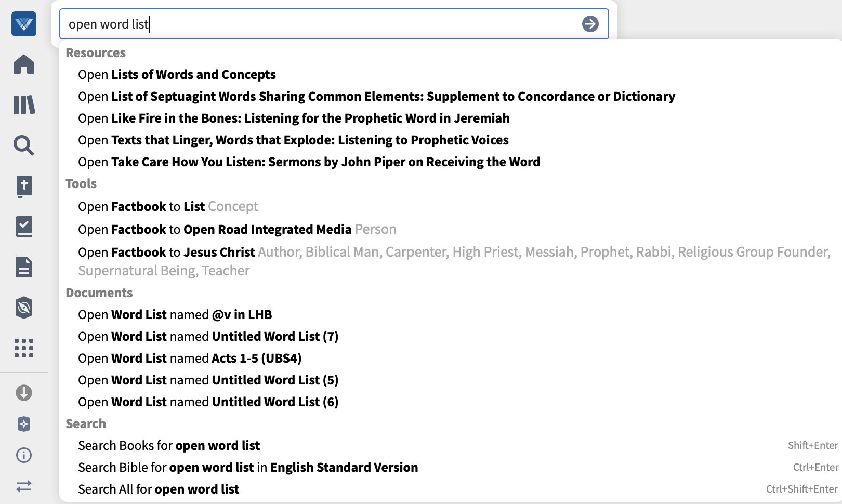Open the apps grid icon
Viewport: 842px width, 504px height.
coord(24,348)
